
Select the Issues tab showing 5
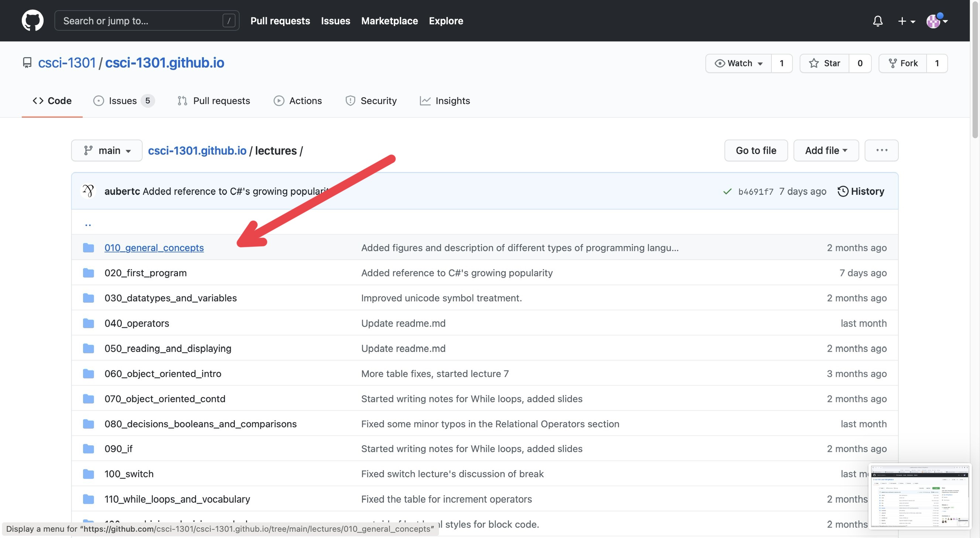[121, 100]
